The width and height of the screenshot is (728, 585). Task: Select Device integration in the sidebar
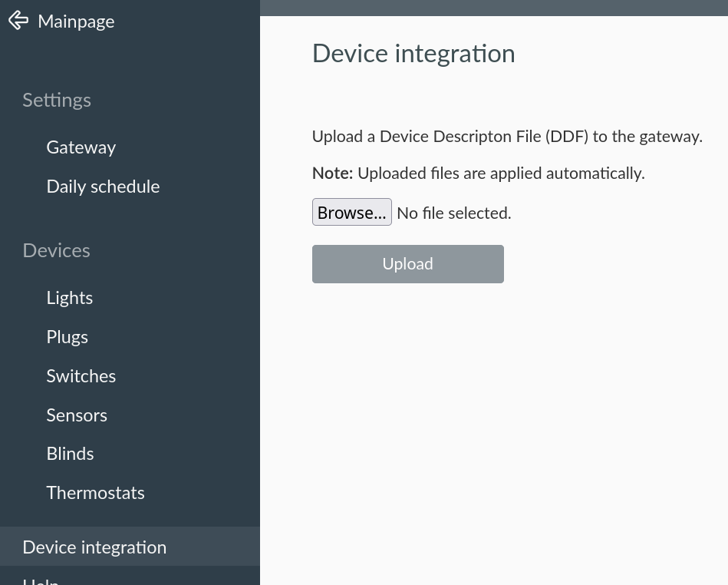130,547
